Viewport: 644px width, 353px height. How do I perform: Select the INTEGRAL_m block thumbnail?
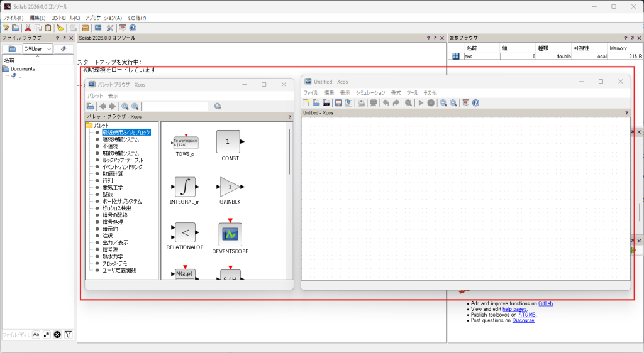[184, 187]
